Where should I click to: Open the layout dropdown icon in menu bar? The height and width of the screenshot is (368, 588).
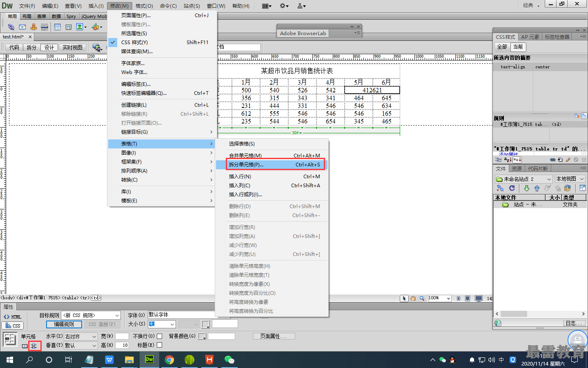(267, 6)
